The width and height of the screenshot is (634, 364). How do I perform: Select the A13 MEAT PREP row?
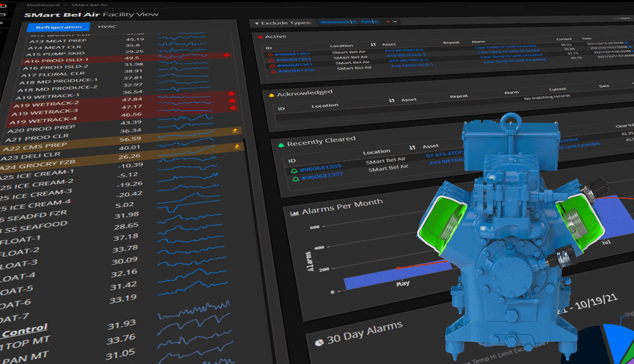pyautogui.click(x=129, y=40)
